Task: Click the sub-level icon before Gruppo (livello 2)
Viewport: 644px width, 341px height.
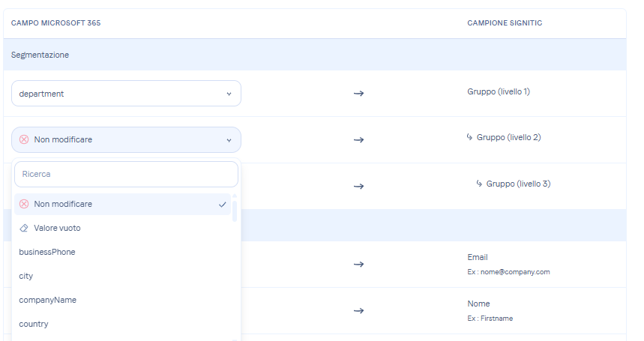Action: 470,137
